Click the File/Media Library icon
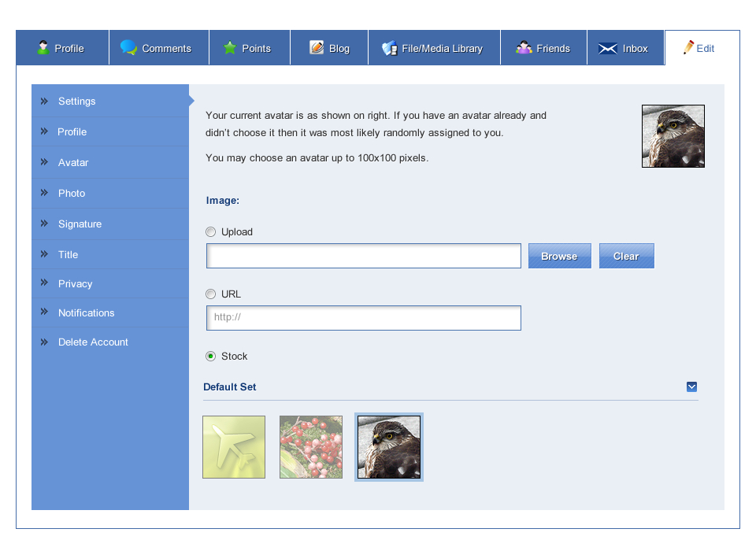756x551 pixels. pyautogui.click(x=389, y=48)
